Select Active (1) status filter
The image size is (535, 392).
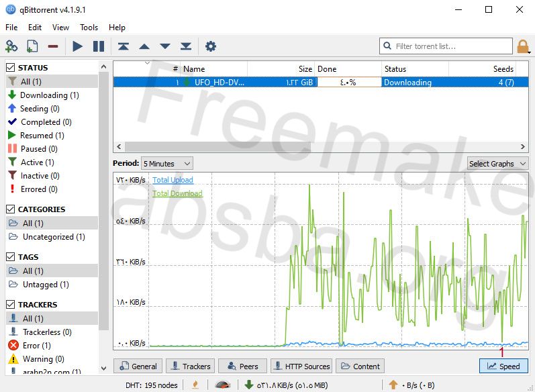pos(52,162)
